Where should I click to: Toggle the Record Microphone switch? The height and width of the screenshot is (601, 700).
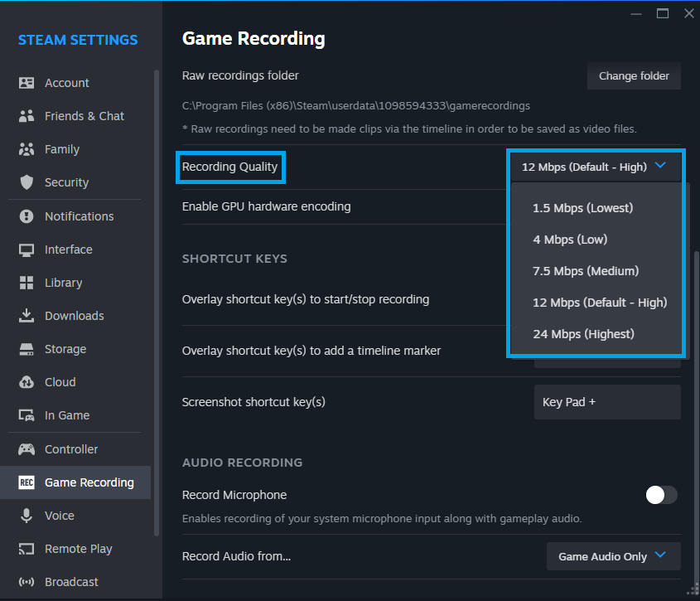(x=662, y=495)
